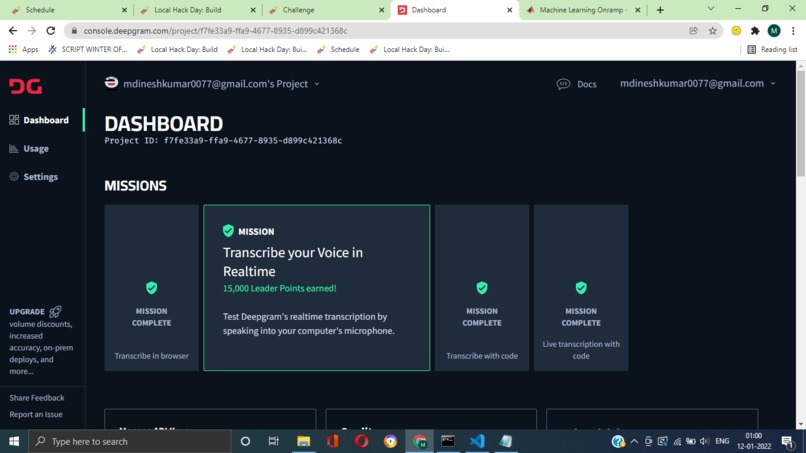Open the tab search chevron
806x453 pixels.
(711, 9)
